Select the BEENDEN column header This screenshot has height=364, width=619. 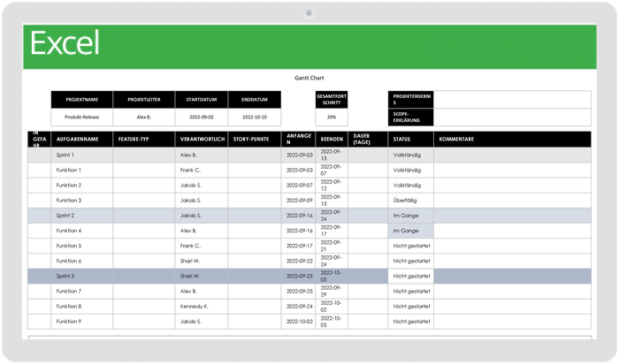(332, 140)
